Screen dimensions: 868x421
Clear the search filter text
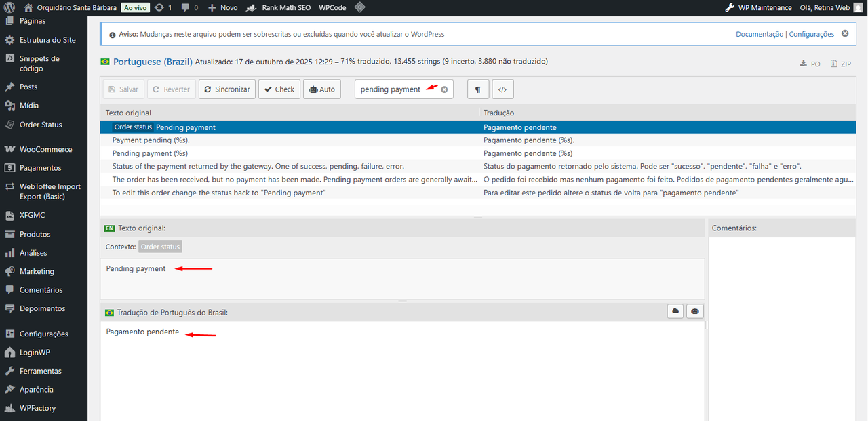444,89
